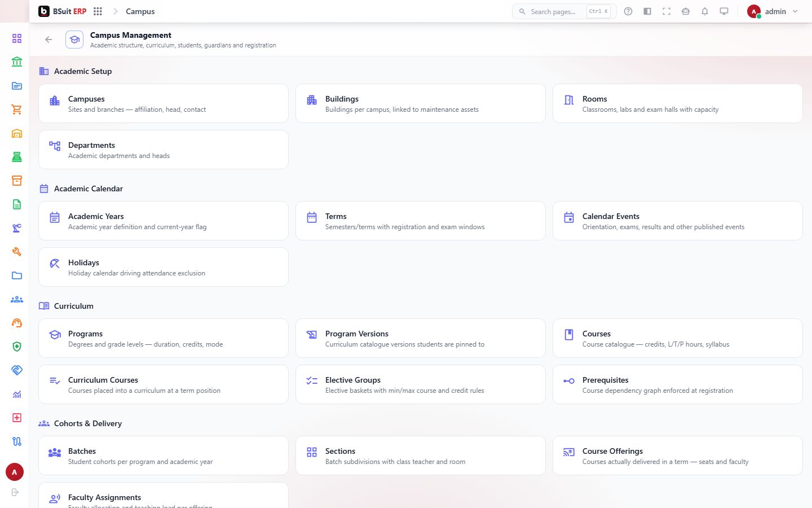
Task: Open the Programs card
Action: pyautogui.click(x=164, y=338)
